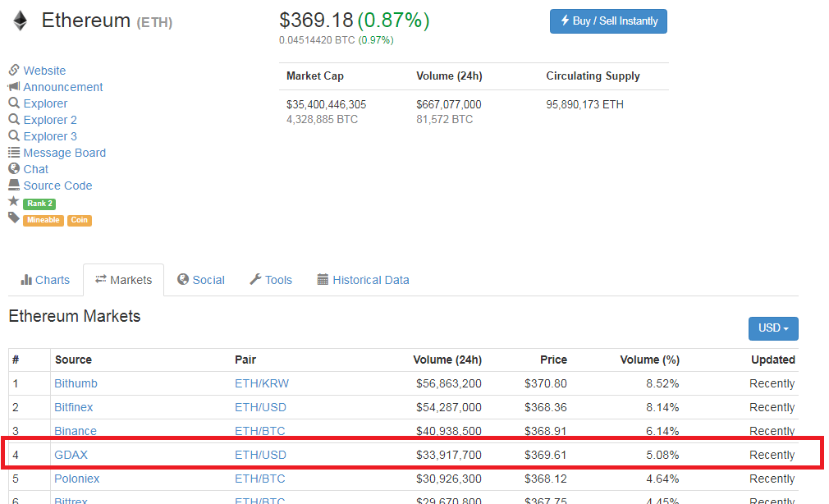This screenshot has height=504, width=829.
Task: Open GDAX's ETH/USD pair link
Action: 261,455
